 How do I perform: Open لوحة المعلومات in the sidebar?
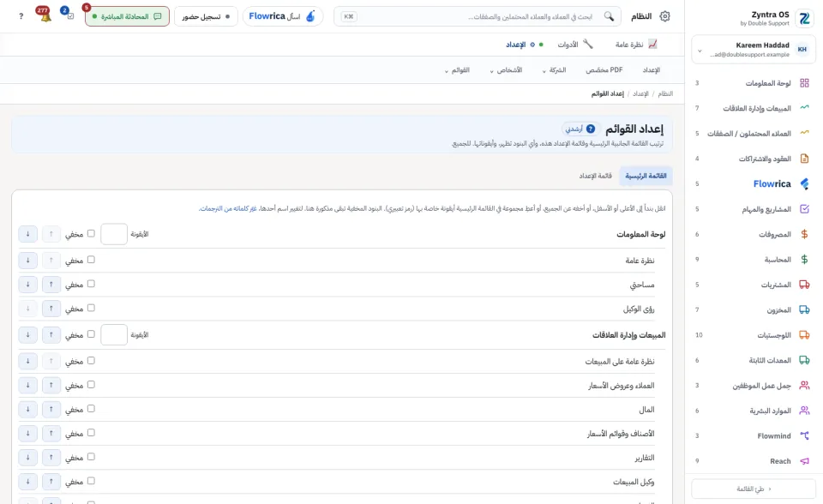point(754,83)
